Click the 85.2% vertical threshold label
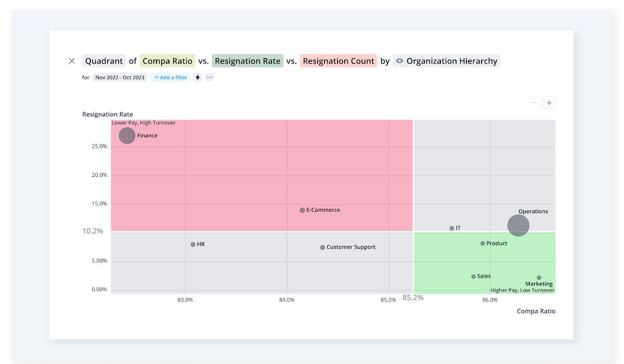This screenshot has height=364, width=624. [413, 297]
